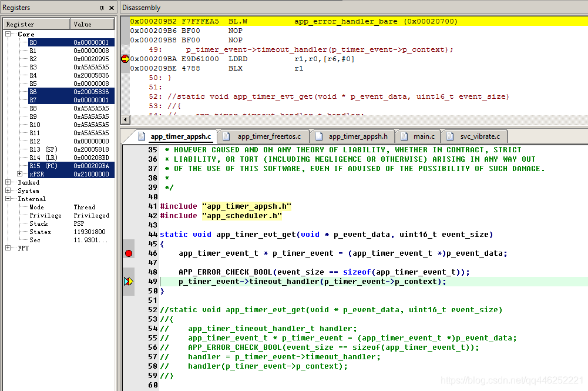Click the red breakpoint marker on line 46
The height and width of the screenshot is (391, 588).
129,253
